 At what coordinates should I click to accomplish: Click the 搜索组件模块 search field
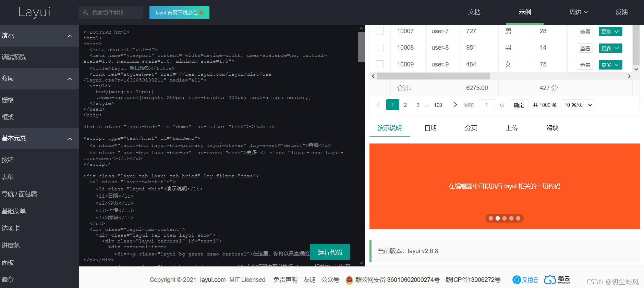click(111, 13)
